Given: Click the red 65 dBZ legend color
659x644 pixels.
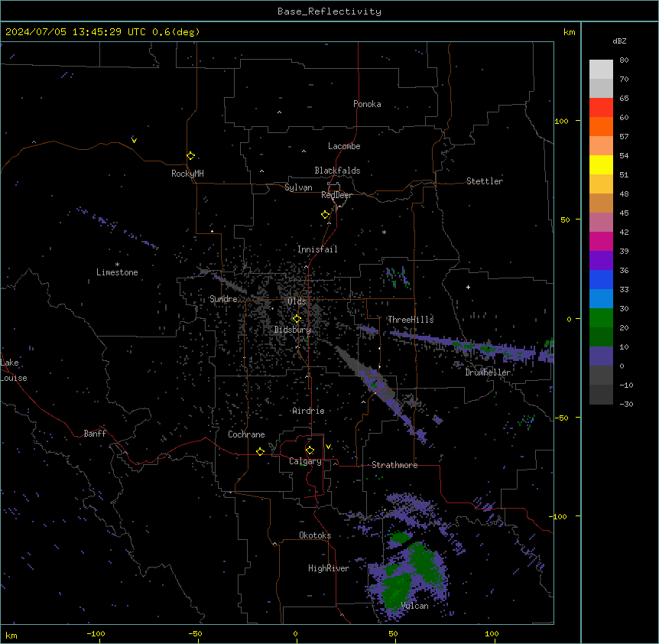Looking at the screenshot, I should coord(601,108).
